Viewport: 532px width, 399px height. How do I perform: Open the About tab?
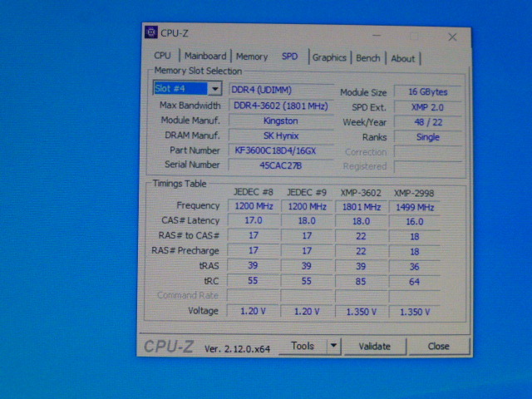402,59
